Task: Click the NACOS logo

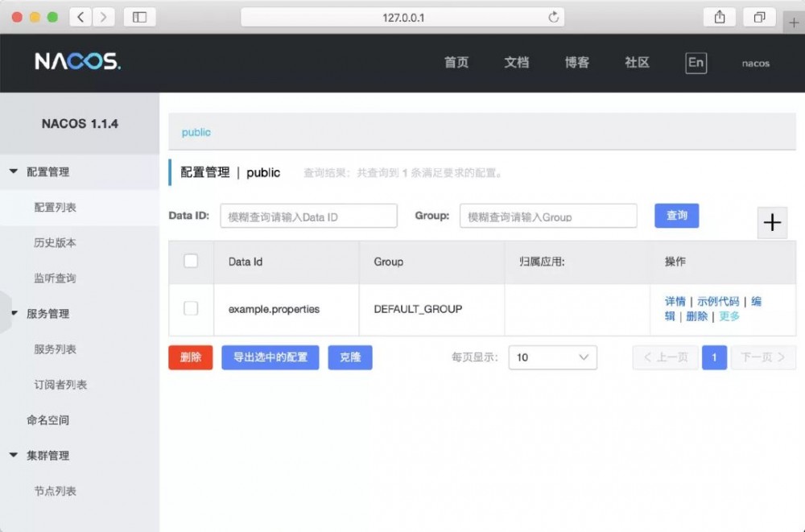Action: coord(76,63)
